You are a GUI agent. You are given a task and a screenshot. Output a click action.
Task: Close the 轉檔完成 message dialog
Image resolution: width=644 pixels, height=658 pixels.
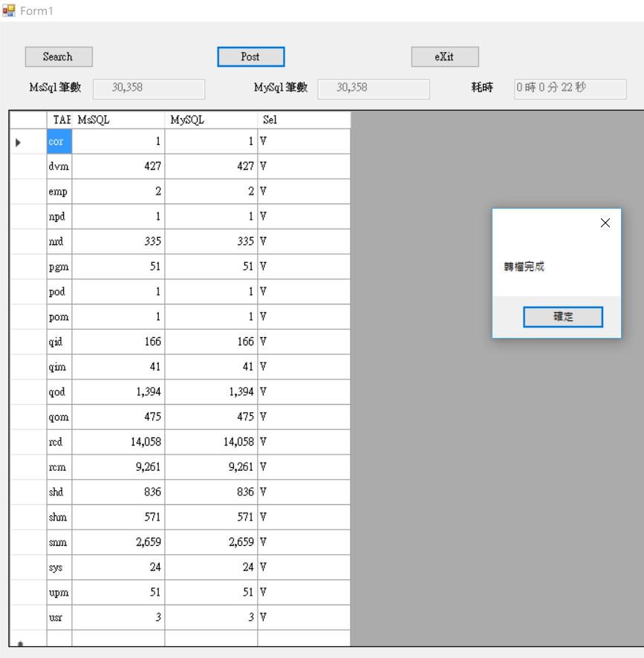(605, 223)
